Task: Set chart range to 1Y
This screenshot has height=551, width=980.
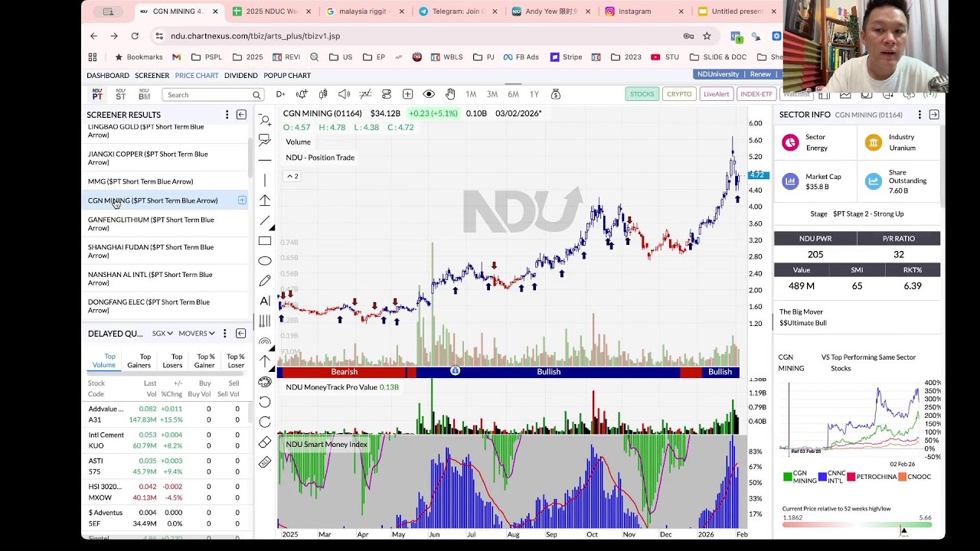Action: (534, 94)
